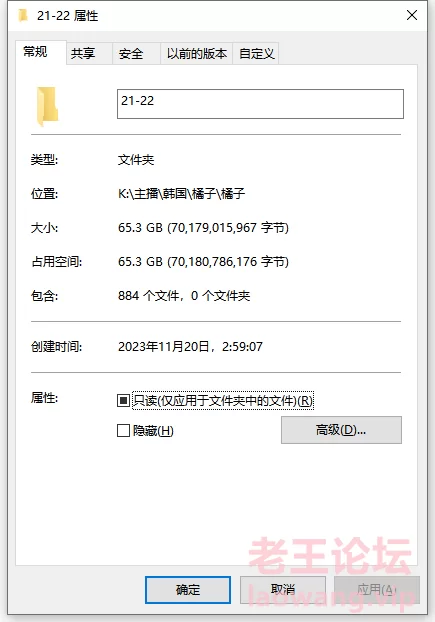Go to the 自定义 tab
The image size is (435, 622).
pyautogui.click(x=256, y=53)
